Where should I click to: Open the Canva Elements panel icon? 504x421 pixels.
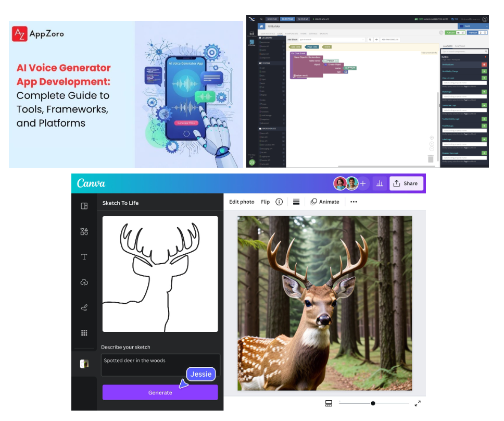pos(84,231)
